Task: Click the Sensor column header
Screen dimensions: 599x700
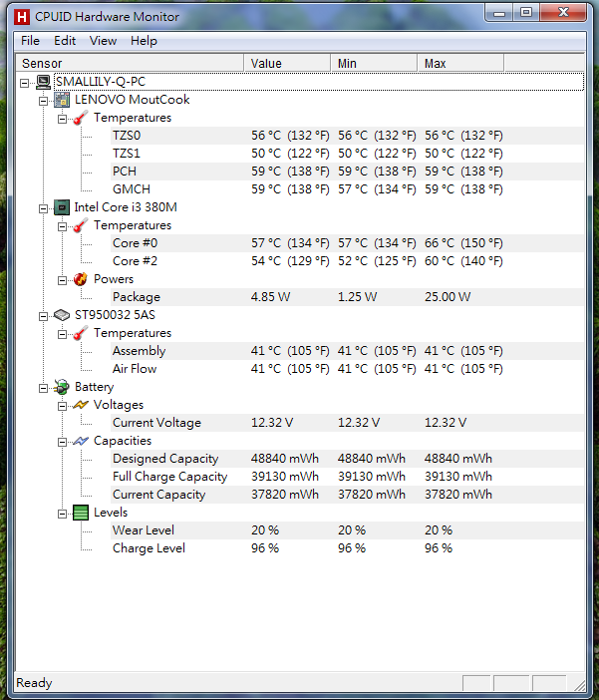Action: [130, 64]
